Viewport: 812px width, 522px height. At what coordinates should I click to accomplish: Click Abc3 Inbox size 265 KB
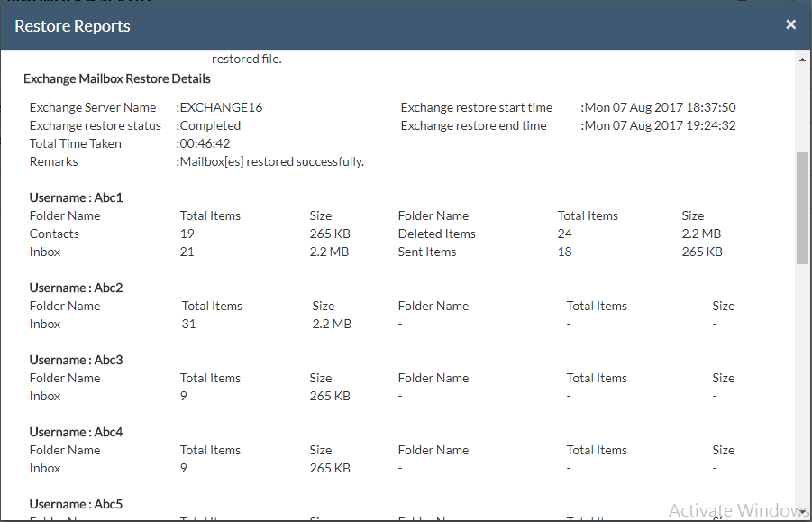point(330,396)
